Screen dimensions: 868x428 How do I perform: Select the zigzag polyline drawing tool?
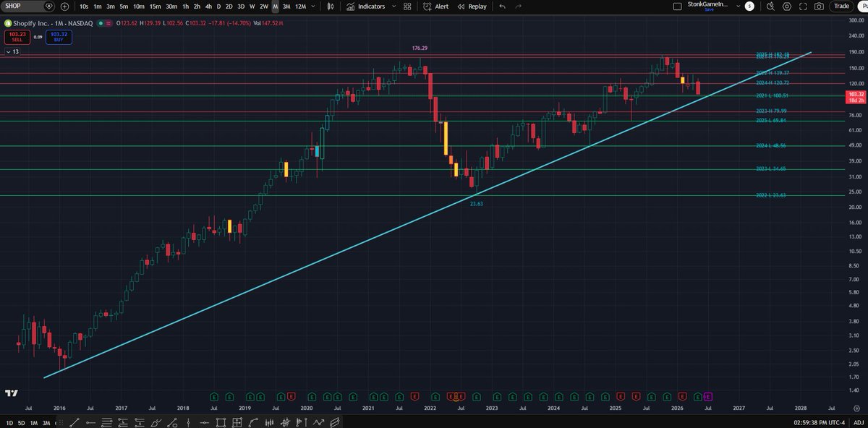(319, 422)
